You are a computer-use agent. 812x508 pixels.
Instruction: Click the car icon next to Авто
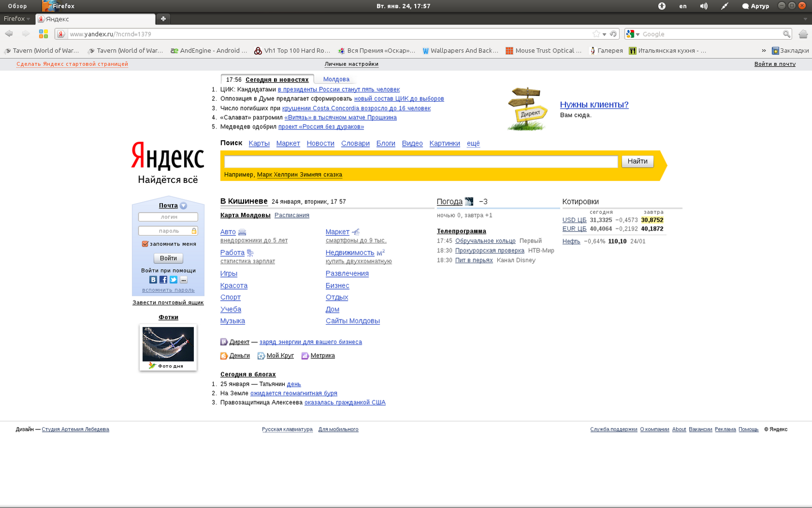[242, 232]
